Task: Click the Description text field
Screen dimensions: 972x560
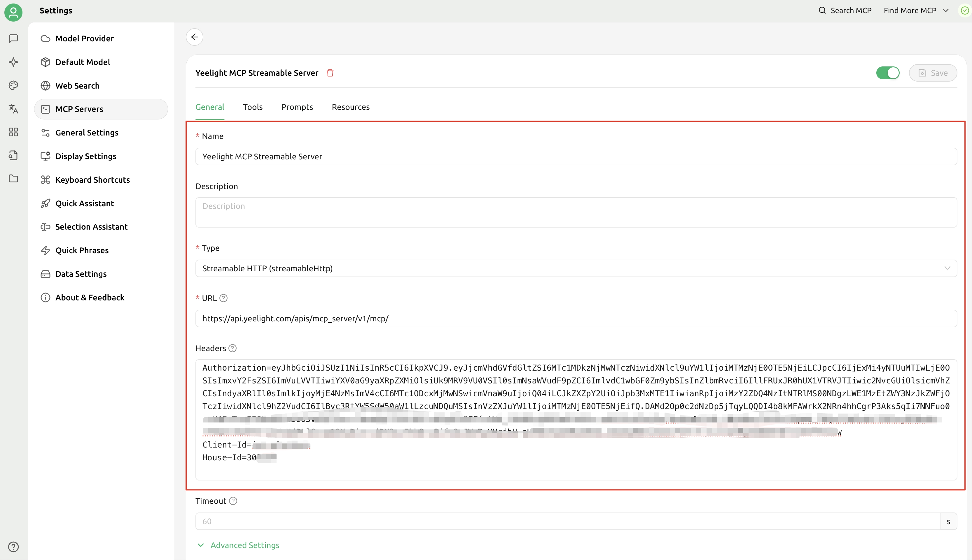Action: [x=576, y=212]
